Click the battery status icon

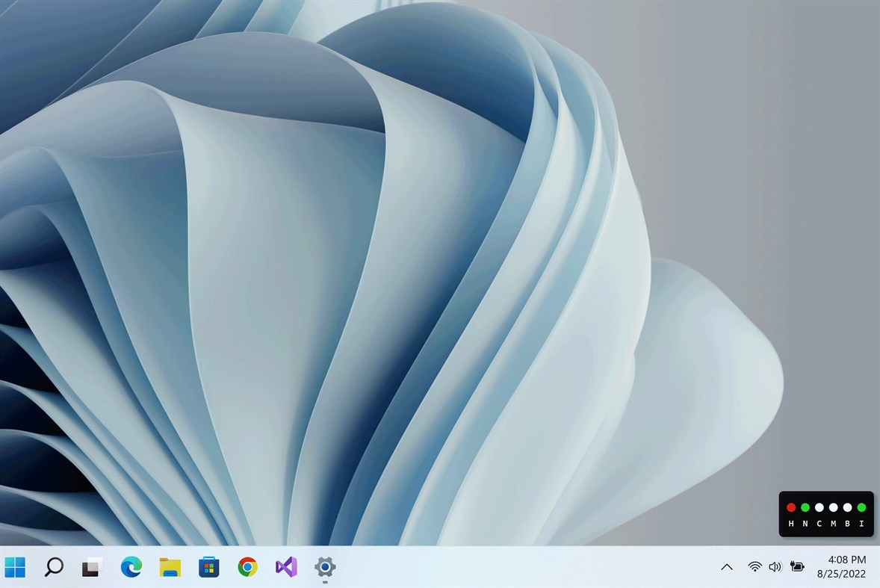coord(797,568)
